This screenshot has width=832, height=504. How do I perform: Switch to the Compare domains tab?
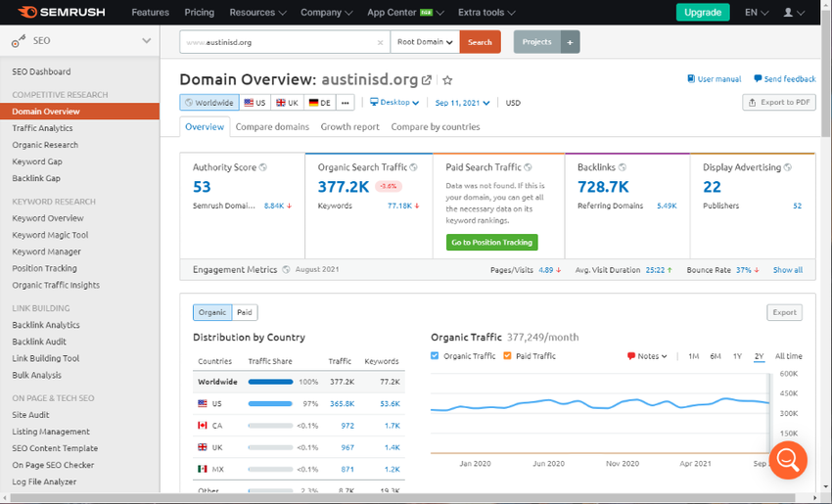tap(272, 127)
